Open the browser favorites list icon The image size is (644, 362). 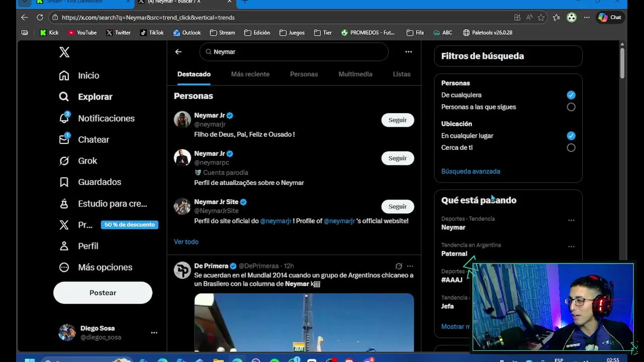[556, 18]
